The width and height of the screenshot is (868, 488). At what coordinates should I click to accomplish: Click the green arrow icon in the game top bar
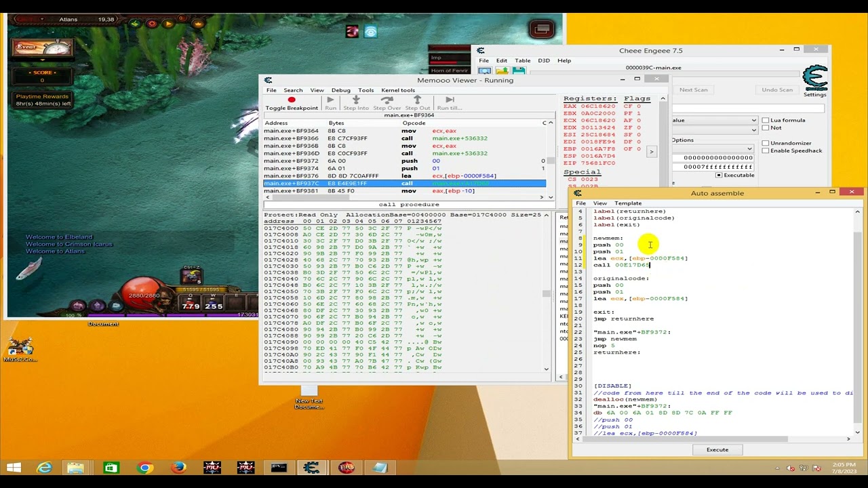tap(134, 23)
